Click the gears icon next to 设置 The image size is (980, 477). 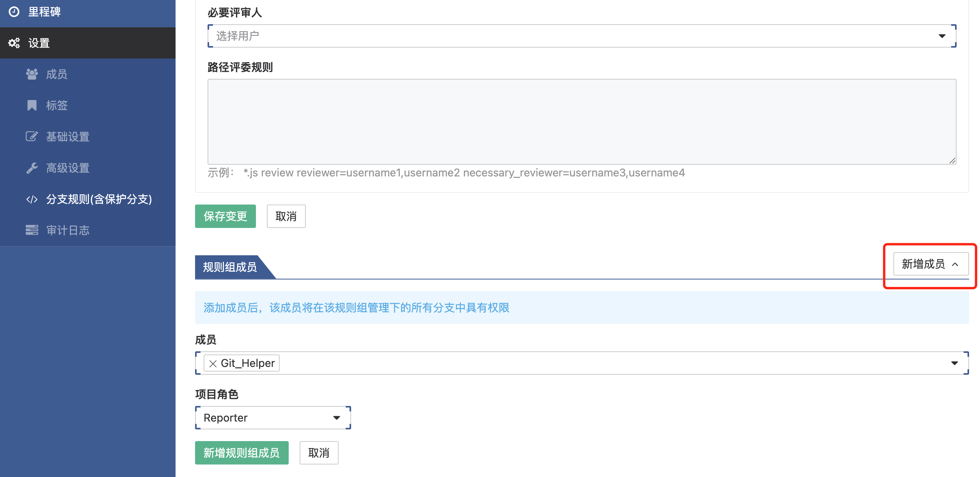14,43
